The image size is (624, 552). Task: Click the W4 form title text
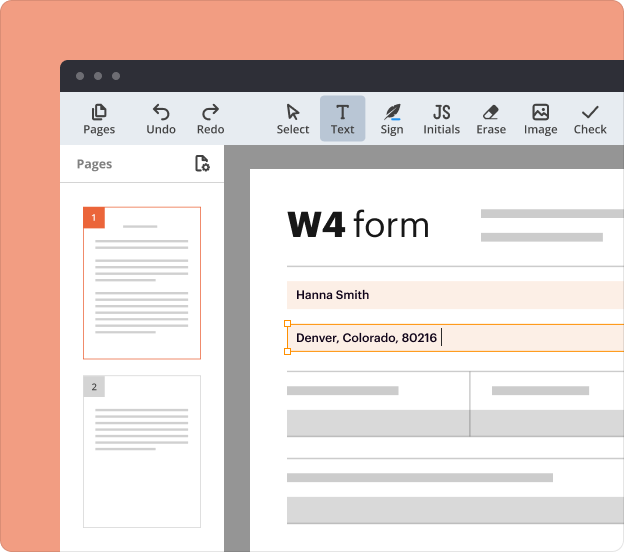(x=358, y=225)
